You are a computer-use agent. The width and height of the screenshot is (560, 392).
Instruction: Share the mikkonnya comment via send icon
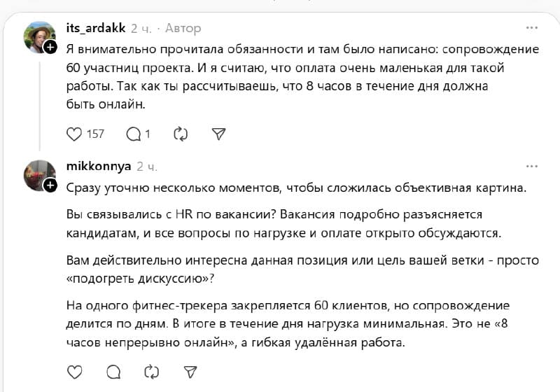click(x=190, y=372)
